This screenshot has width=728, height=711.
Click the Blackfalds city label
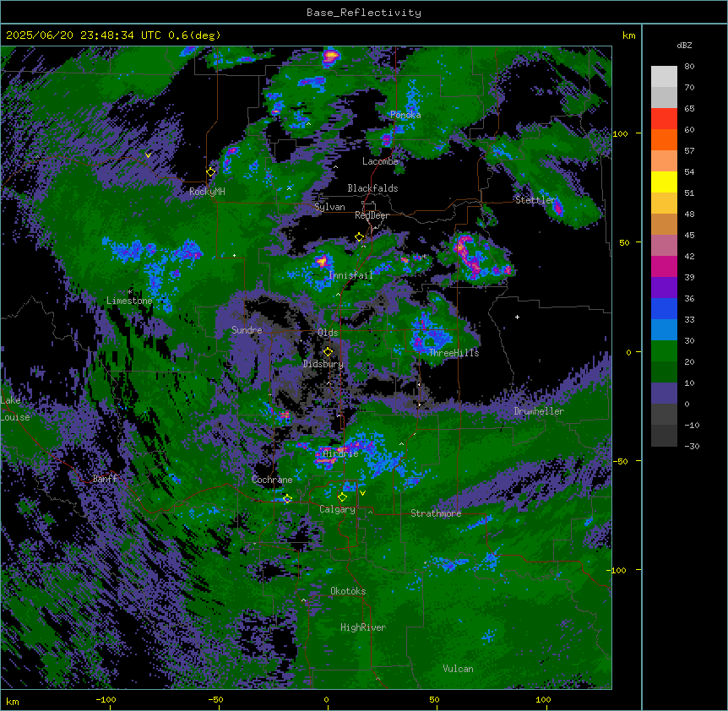coord(372,188)
